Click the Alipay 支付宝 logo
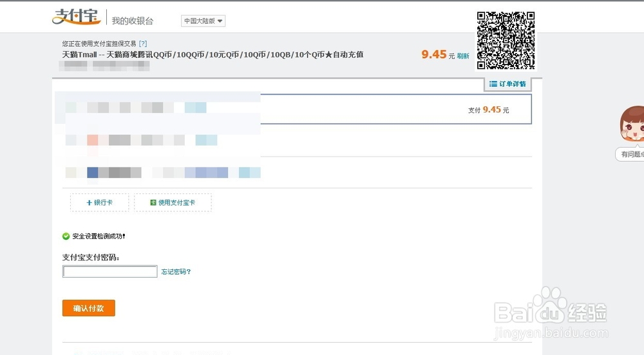This screenshot has width=644, height=355. coord(77,17)
